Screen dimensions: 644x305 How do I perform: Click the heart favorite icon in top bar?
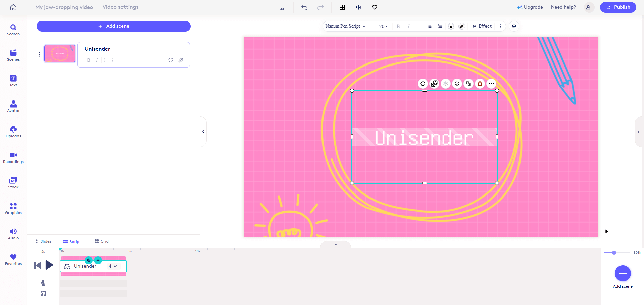[x=375, y=7]
